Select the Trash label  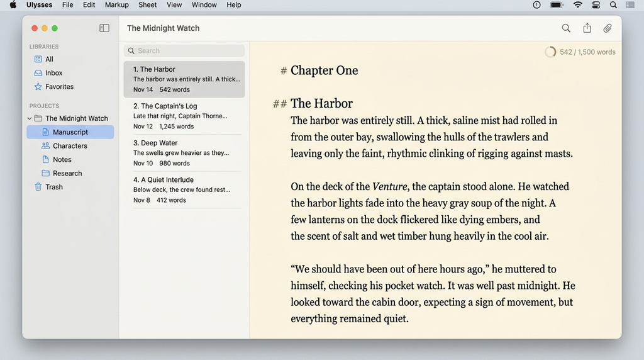point(54,187)
